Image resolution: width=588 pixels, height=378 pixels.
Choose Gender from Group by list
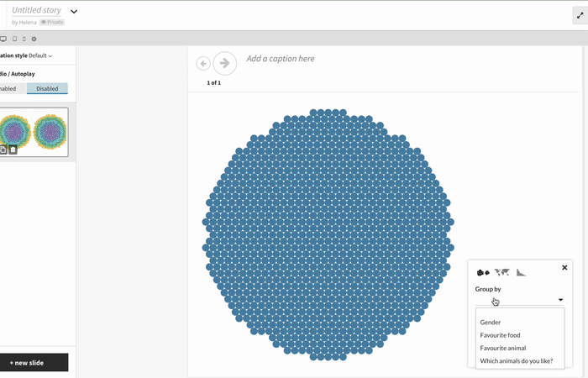coord(490,322)
